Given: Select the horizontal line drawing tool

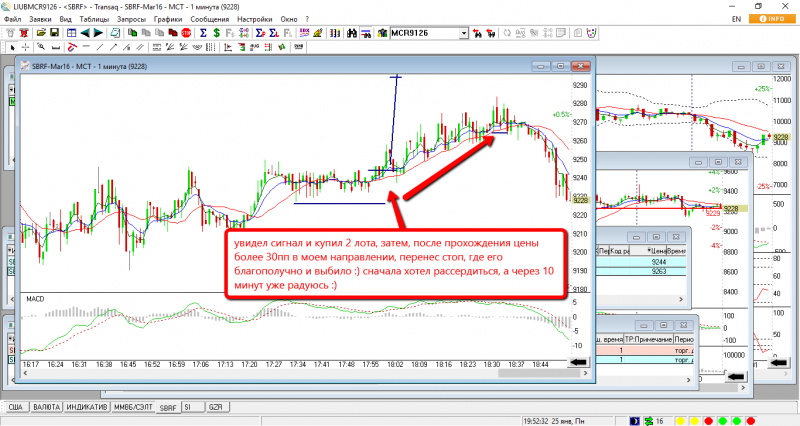Looking at the screenshot, I should tap(86, 47).
